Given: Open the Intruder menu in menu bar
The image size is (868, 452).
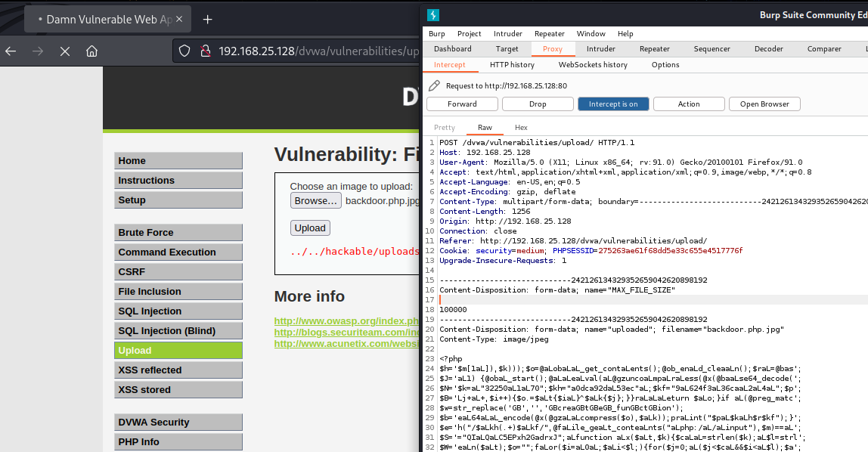Looking at the screenshot, I should [507, 34].
